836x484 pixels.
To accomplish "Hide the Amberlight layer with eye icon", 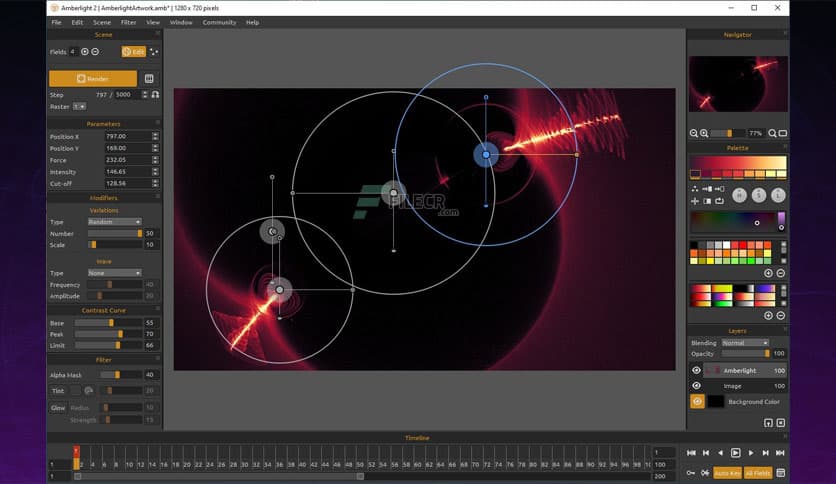I will (696, 370).
